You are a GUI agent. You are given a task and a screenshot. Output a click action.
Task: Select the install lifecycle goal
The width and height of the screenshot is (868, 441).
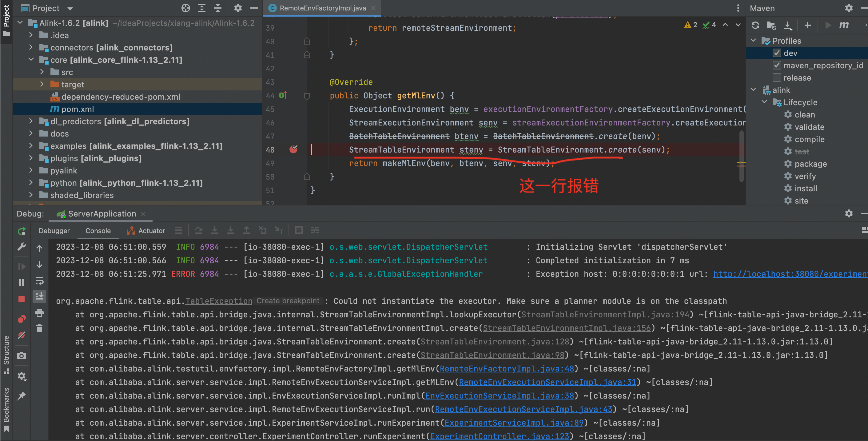coord(806,188)
